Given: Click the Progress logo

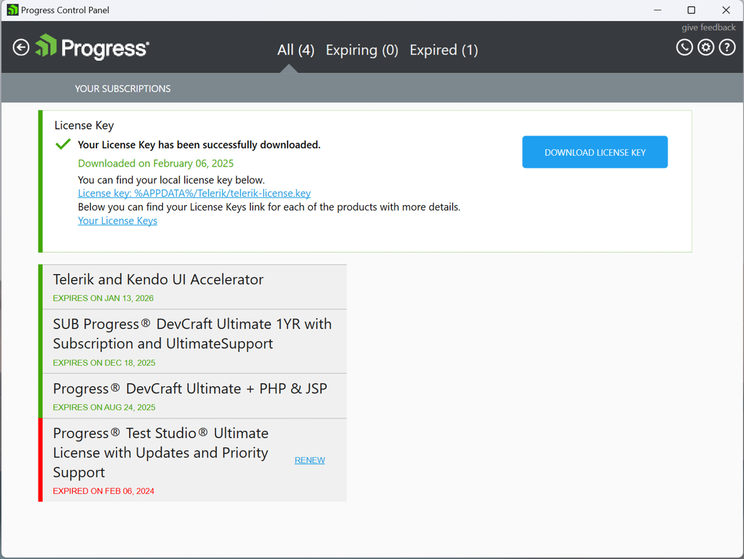Looking at the screenshot, I should tap(93, 47).
